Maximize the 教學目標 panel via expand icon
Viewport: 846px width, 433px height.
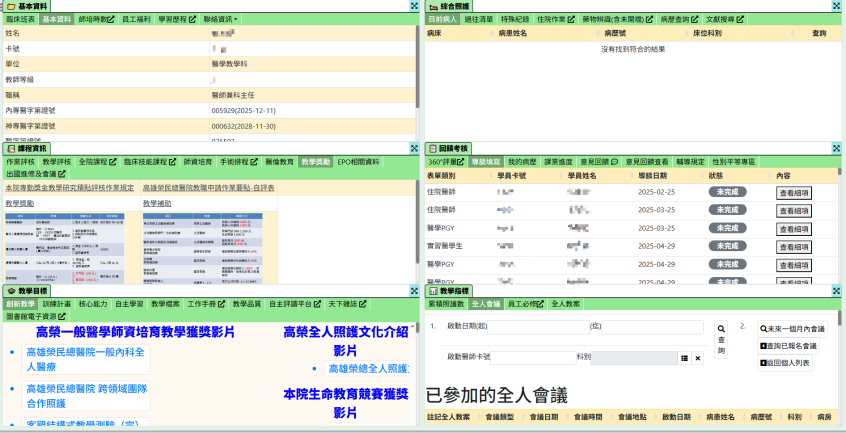(414, 290)
